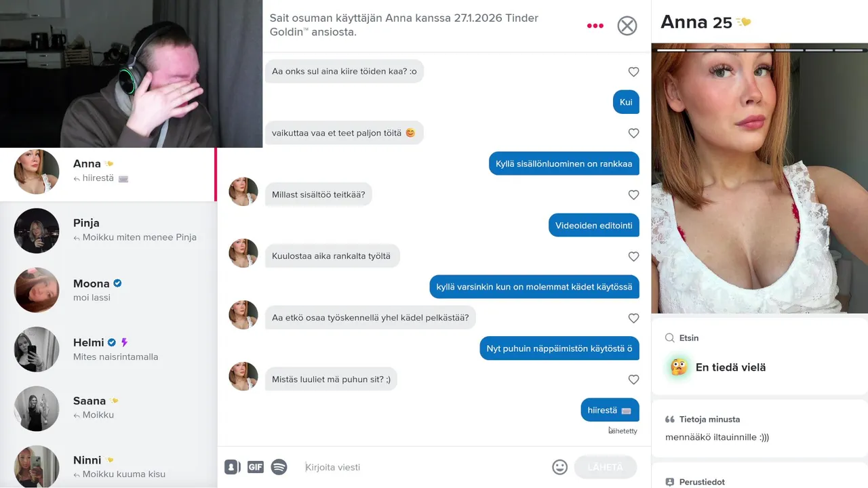Open Saana's conversation
Image resolution: width=868 pixels, height=488 pixels.
(108, 408)
